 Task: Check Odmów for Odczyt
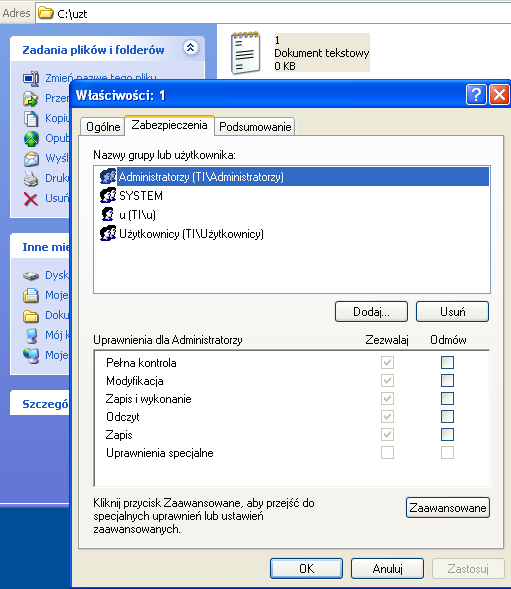[x=447, y=417]
